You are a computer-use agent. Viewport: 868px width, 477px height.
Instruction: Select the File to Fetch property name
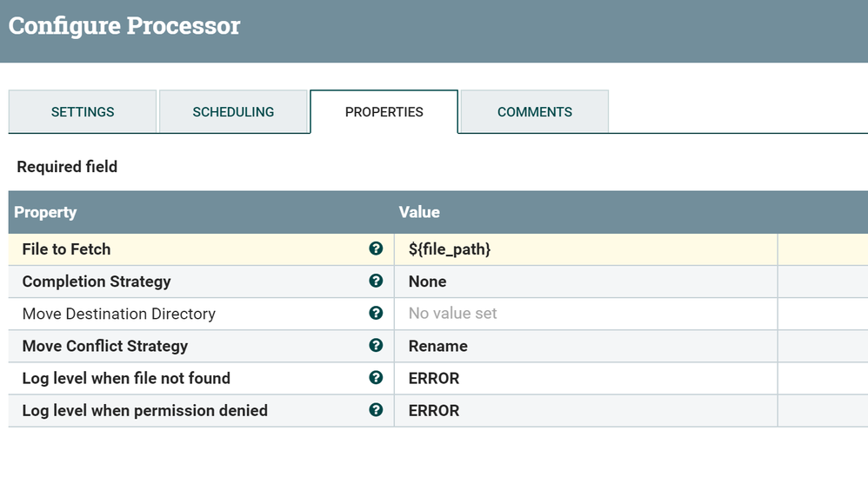pyautogui.click(x=67, y=249)
